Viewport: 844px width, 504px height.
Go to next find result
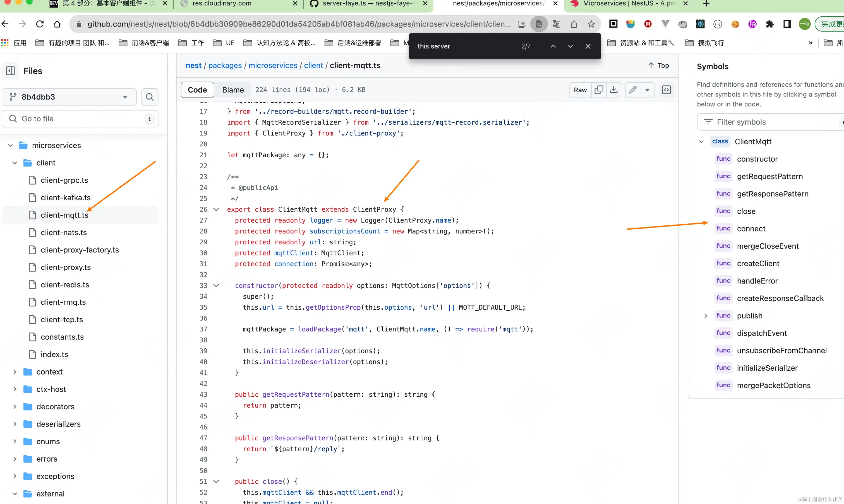coord(570,46)
